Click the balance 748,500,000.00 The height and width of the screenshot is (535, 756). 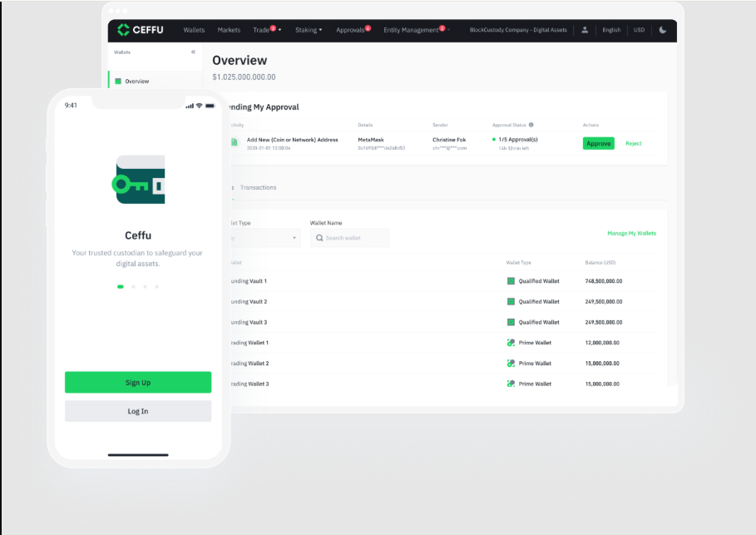point(604,280)
